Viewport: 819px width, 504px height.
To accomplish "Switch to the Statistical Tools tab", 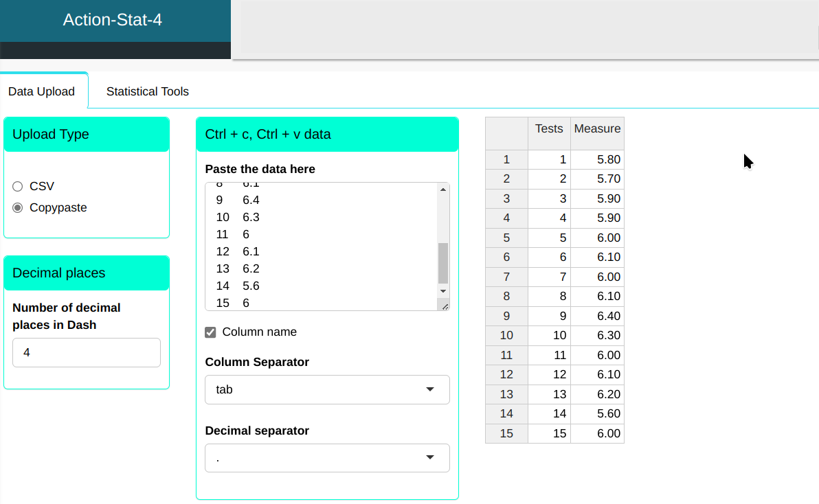I will 147,91.
